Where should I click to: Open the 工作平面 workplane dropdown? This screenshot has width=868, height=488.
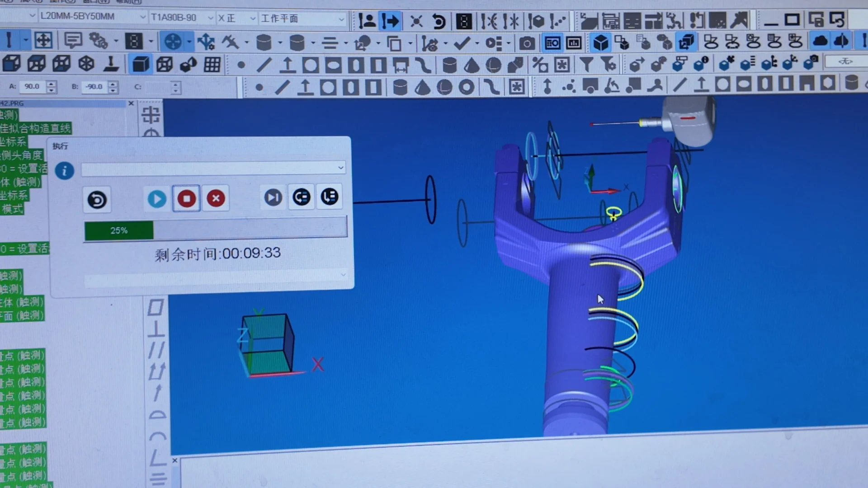[x=302, y=19]
